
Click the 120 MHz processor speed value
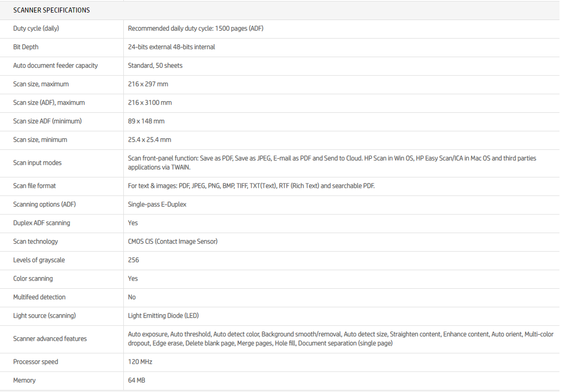point(140,362)
